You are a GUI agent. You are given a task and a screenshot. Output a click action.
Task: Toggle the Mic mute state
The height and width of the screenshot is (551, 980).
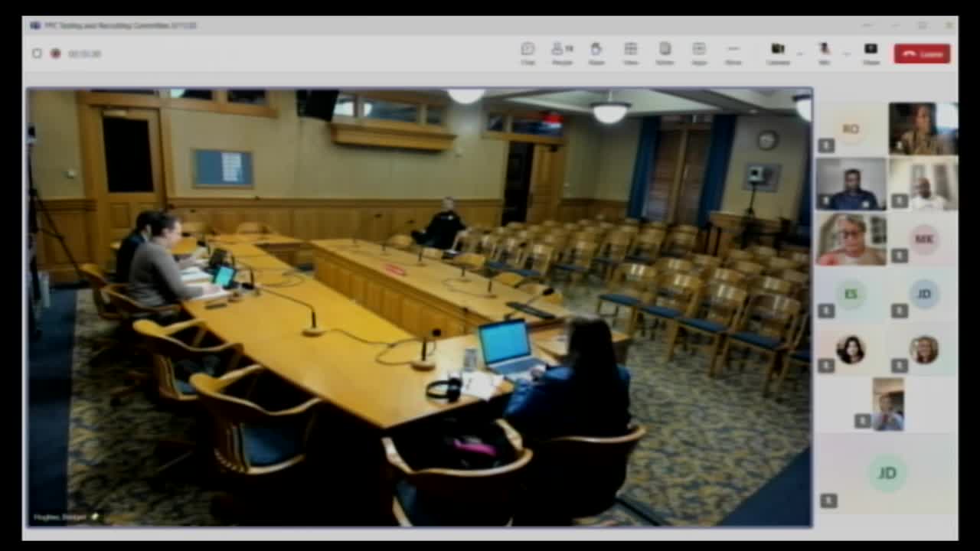(x=825, y=53)
